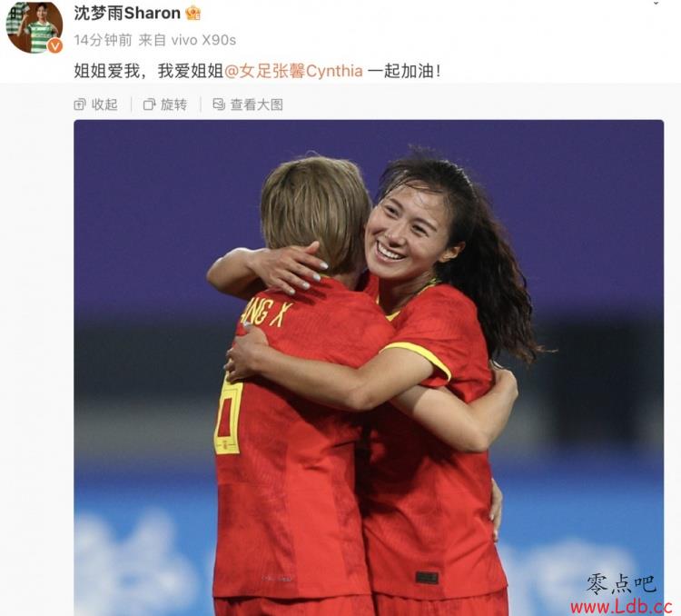
Task: Click the 沈梦雨Sharon profile avatar
Action: 35,27
